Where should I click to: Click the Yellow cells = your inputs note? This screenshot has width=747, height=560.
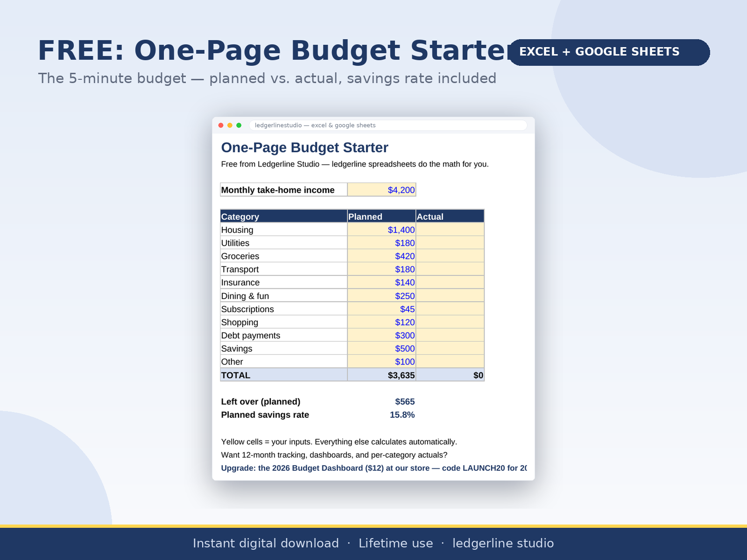[339, 442]
